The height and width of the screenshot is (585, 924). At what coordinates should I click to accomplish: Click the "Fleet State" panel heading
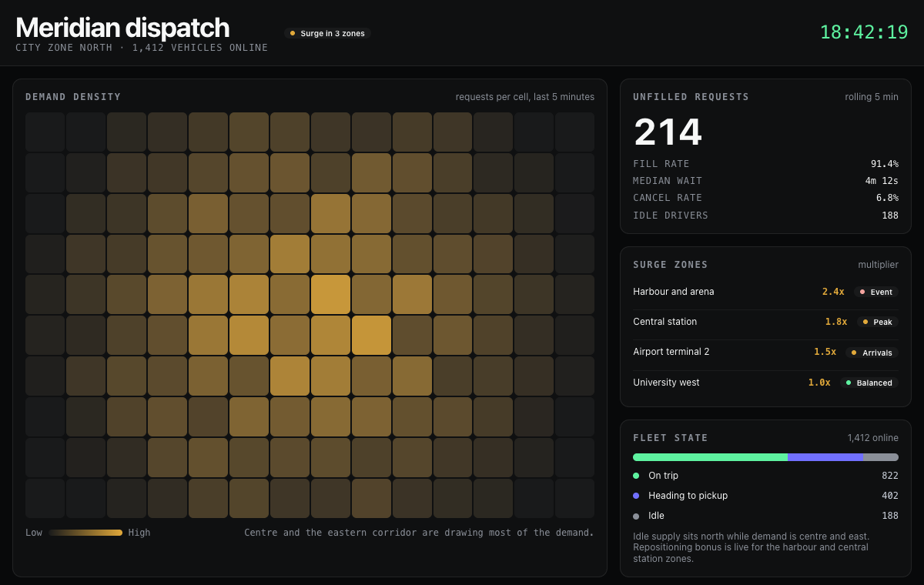tap(671, 438)
